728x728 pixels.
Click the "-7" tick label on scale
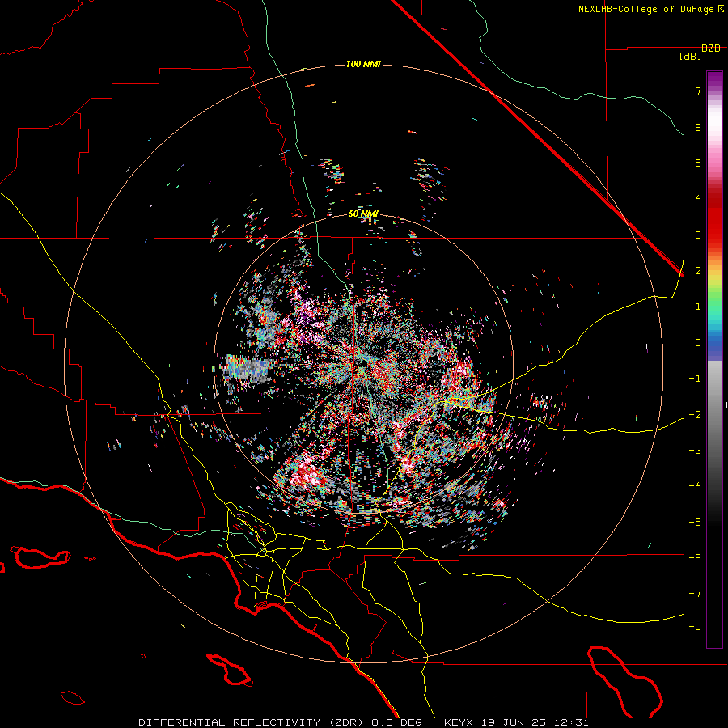coord(695,594)
